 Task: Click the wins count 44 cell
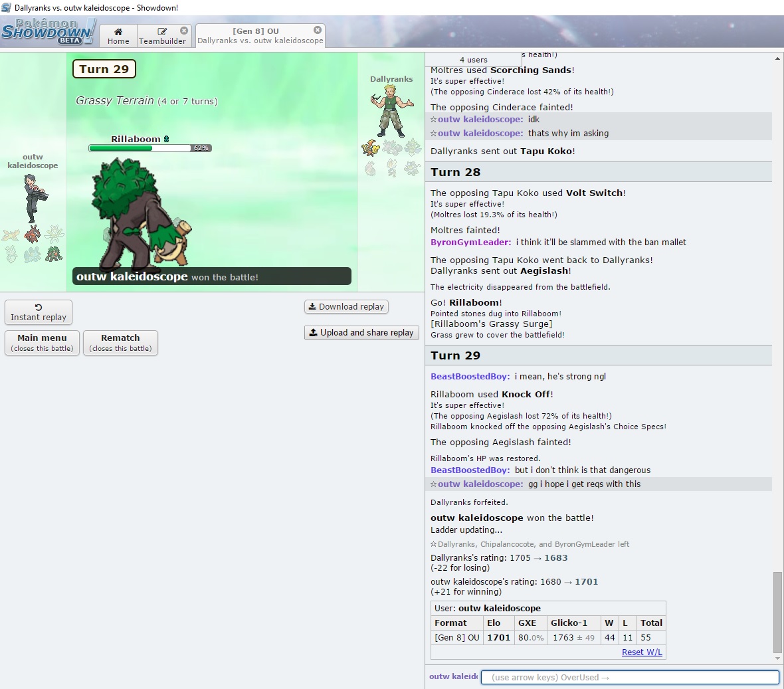(x=609, y=637)
